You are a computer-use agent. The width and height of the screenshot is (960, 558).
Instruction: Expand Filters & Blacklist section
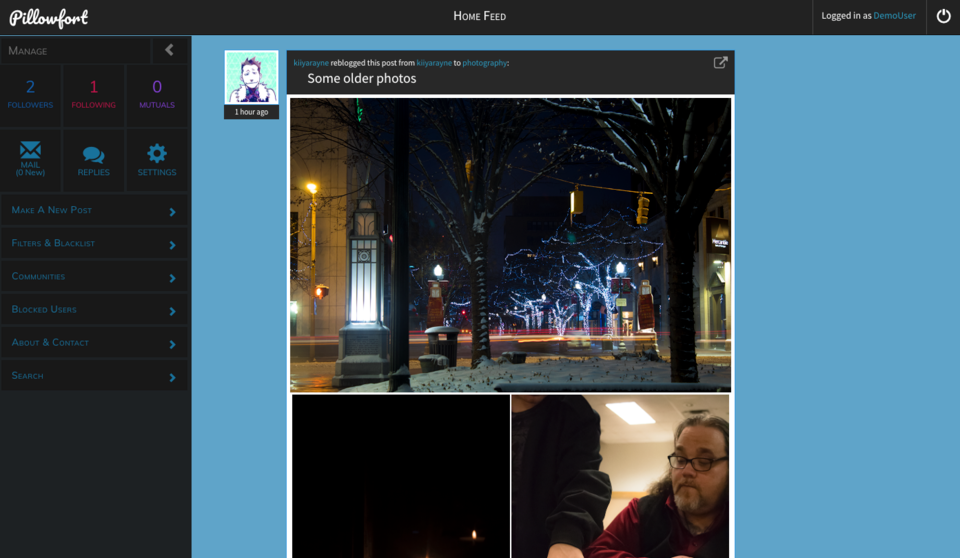point(94,244)
